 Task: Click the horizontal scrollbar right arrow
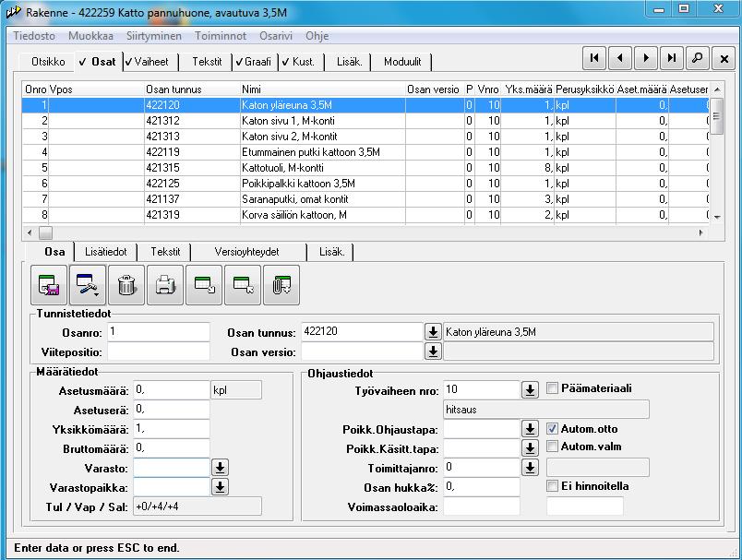[x=701, y=232]
